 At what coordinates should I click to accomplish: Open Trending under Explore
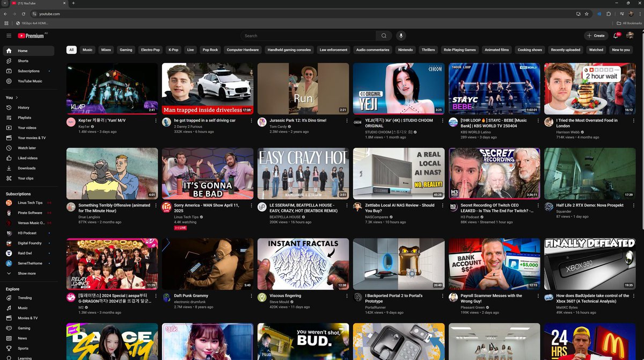(28, 298)
